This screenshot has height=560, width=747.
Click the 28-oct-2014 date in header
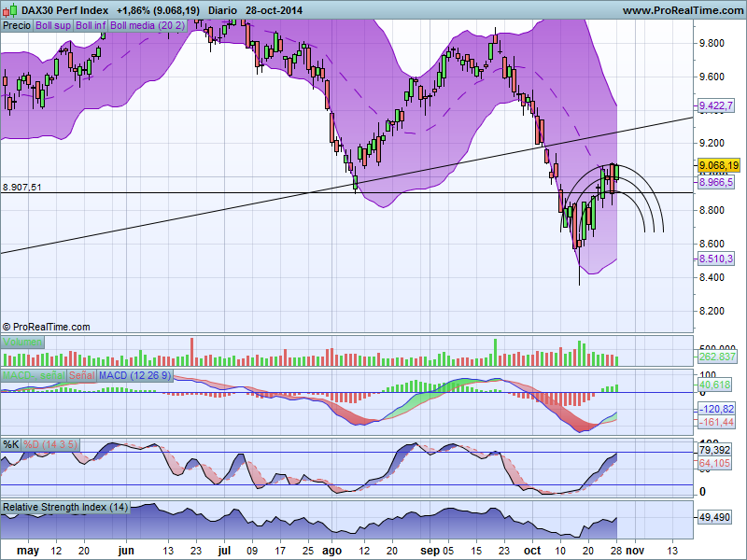pyautogui.click(x=274, y=10)
